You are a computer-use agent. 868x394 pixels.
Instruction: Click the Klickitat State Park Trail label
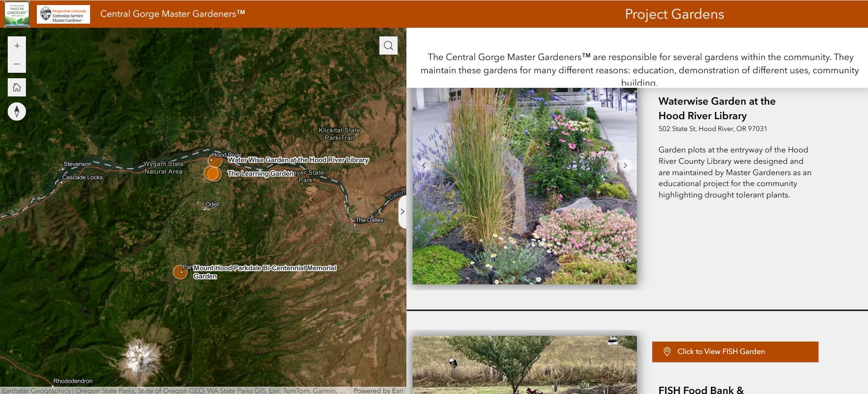point(339,134)
